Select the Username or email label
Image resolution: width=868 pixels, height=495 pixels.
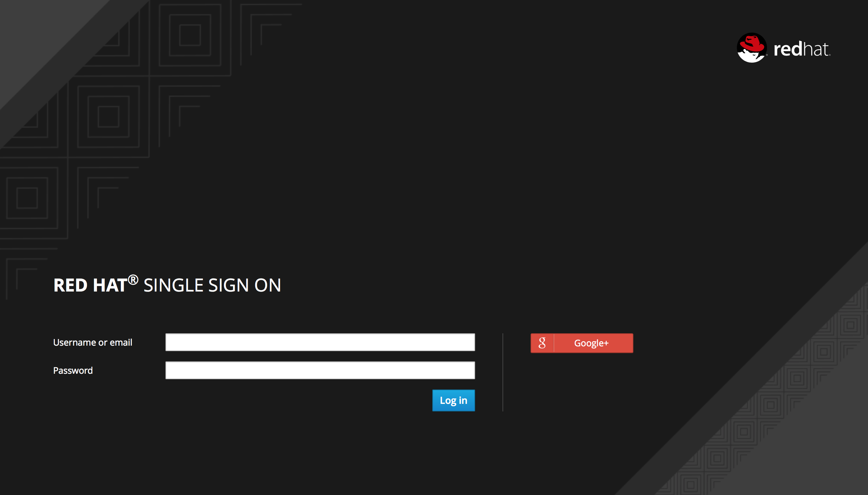tap(92, 342)
